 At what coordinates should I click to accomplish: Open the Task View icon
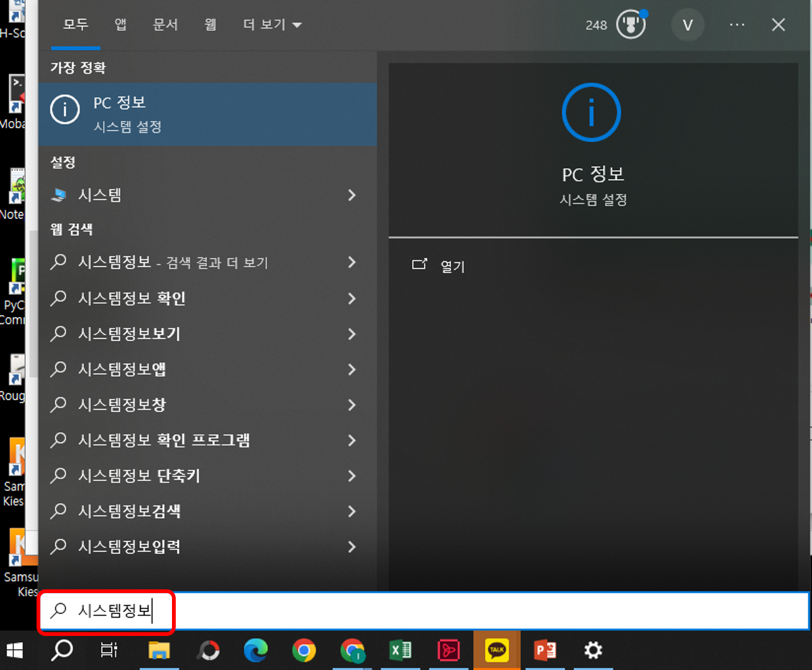(107, 650)
